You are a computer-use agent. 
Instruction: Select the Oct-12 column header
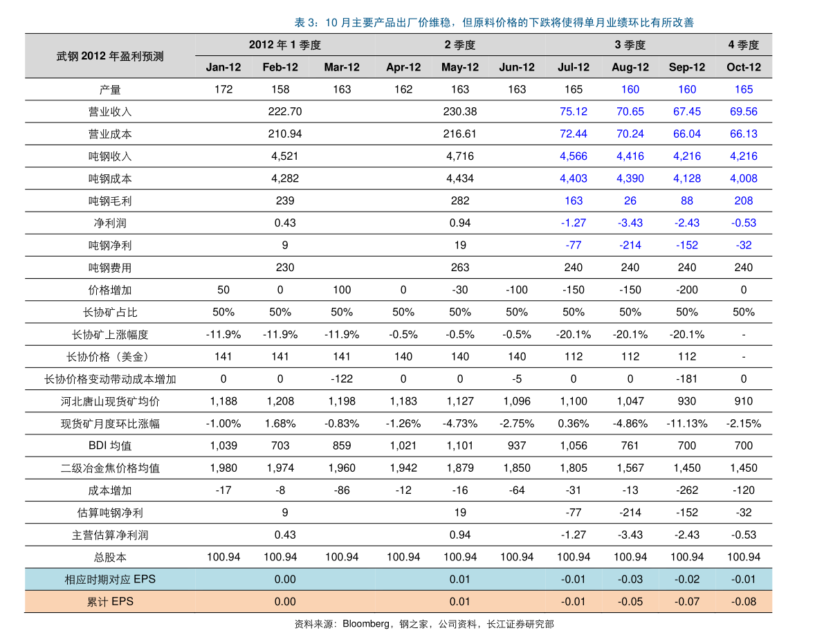744,67
